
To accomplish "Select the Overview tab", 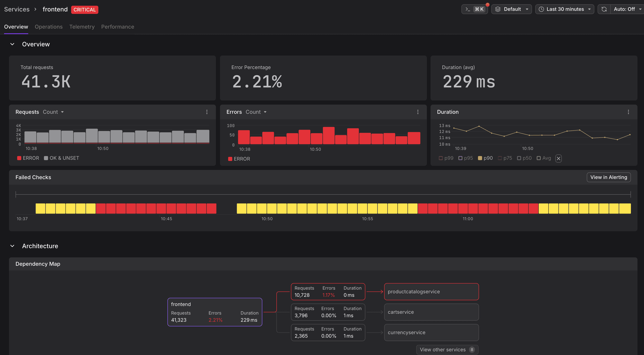I will [16, 27].
